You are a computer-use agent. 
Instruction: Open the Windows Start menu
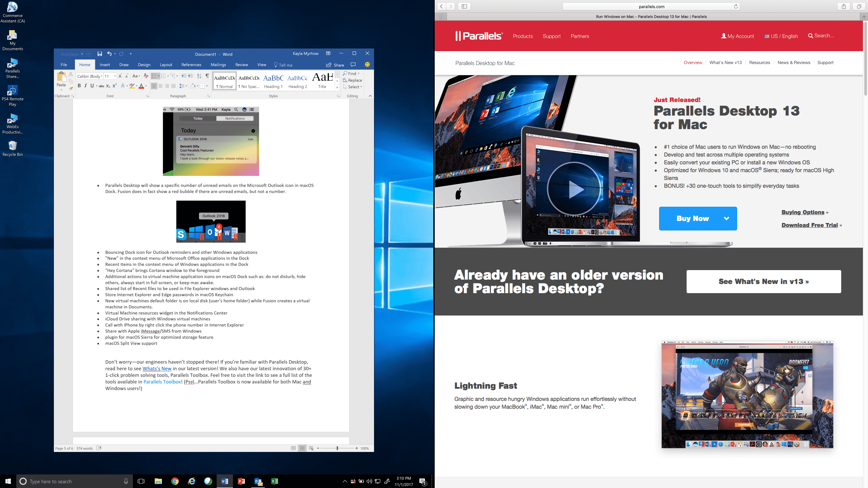[8, 481]
